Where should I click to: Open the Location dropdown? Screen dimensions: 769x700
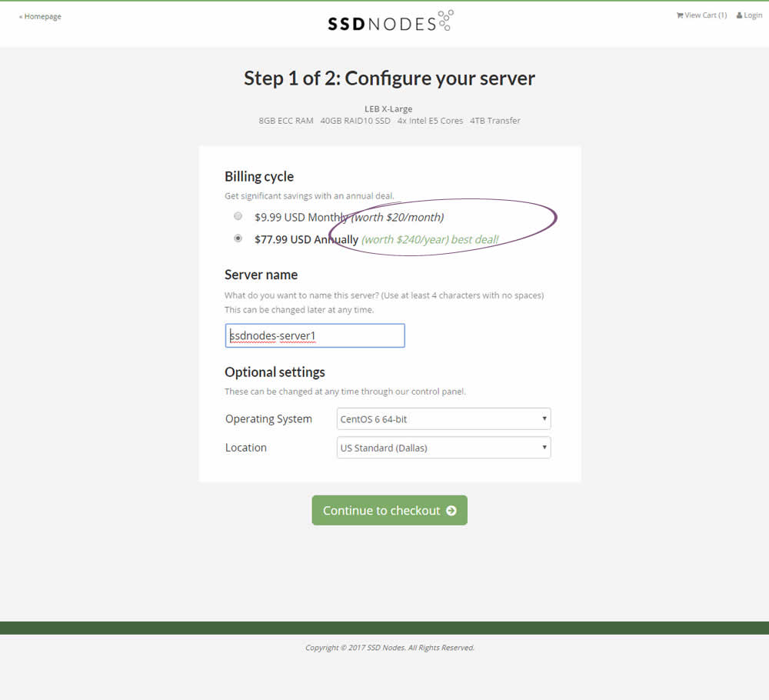click(x=443, y=448)
